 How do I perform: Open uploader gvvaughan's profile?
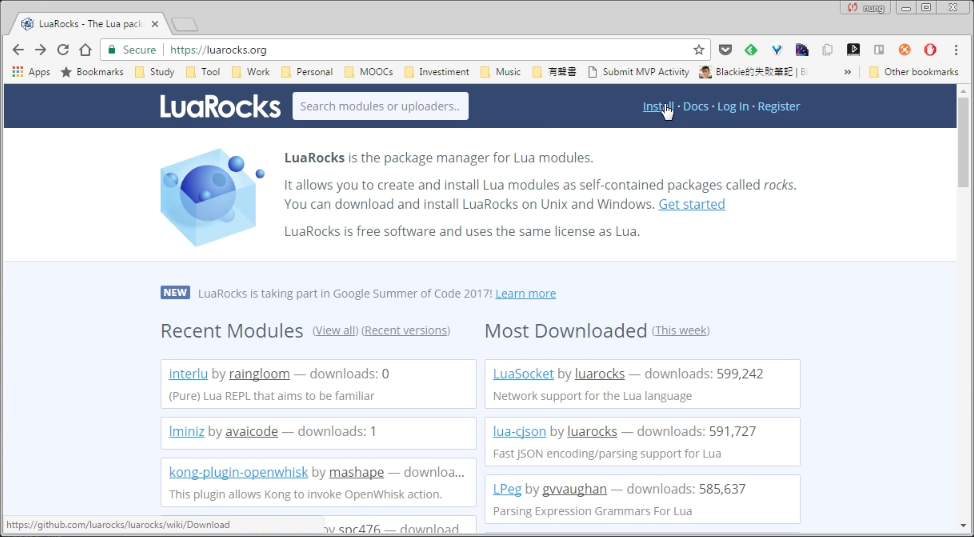pos(575,489)
